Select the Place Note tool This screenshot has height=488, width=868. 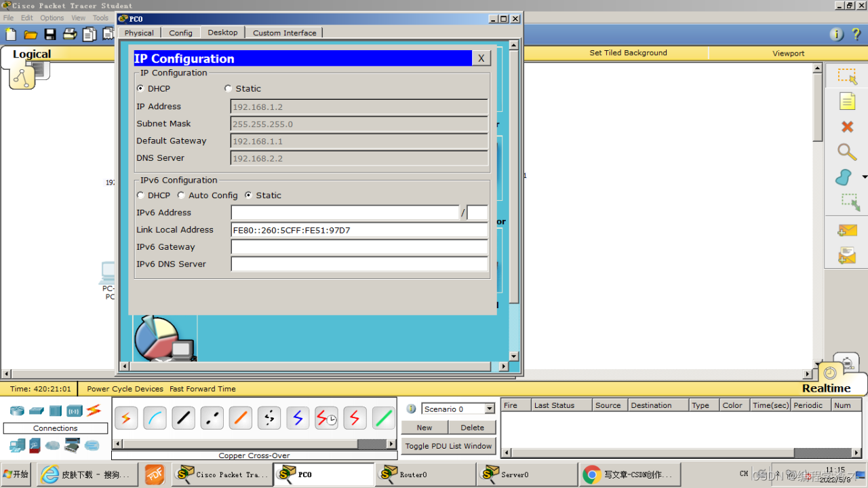847,101
